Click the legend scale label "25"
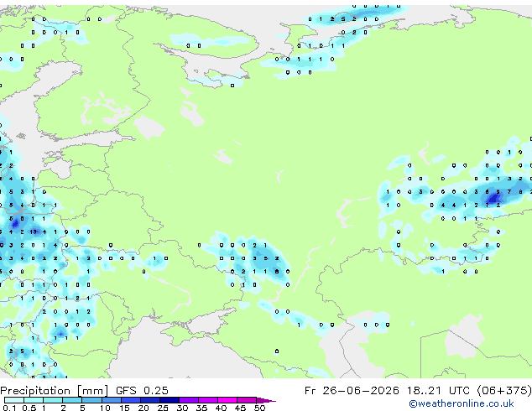The height and width of the screenshot is (411, 532). click(x=163, y=408)
